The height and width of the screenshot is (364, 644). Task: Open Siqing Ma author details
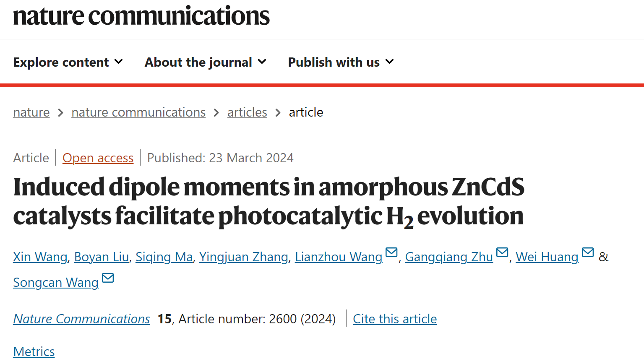click(x=164, y=257)
